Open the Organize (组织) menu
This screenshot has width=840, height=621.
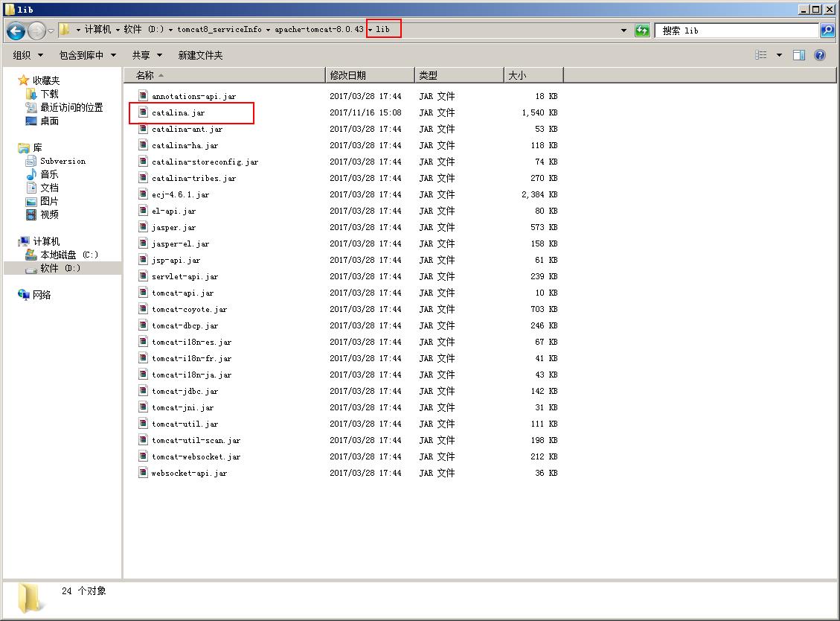(28, 55)
